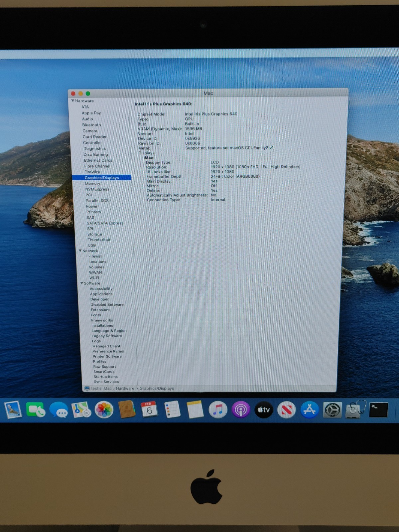Open the Music app icon
The height and width of the screenshot is (532, 399).
click(218, 410)
